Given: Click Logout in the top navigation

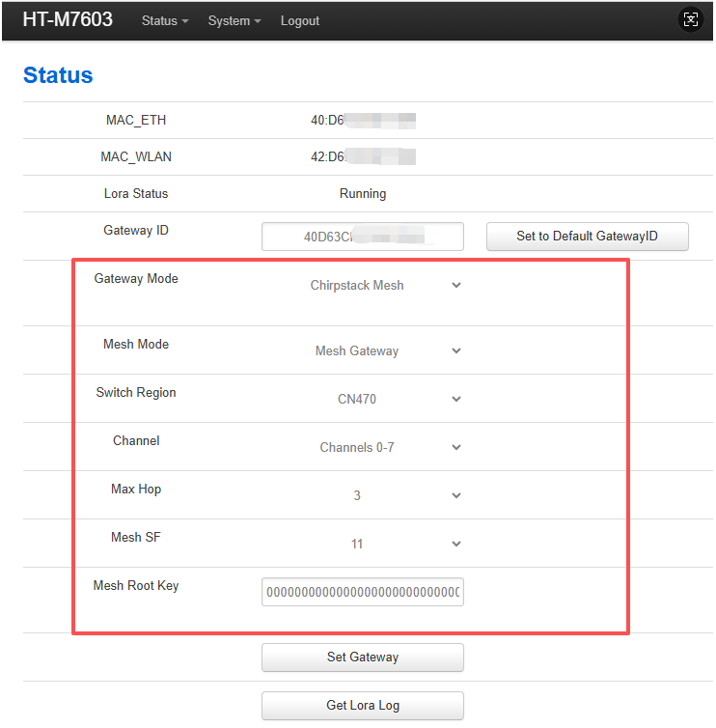Looking at the screenshot, I should (x=299, y=21).
